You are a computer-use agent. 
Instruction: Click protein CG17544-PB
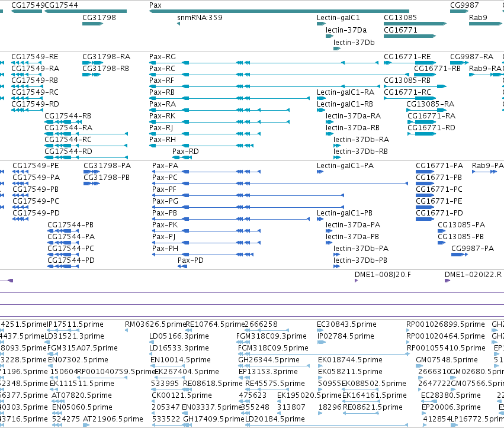coord(63,231)
